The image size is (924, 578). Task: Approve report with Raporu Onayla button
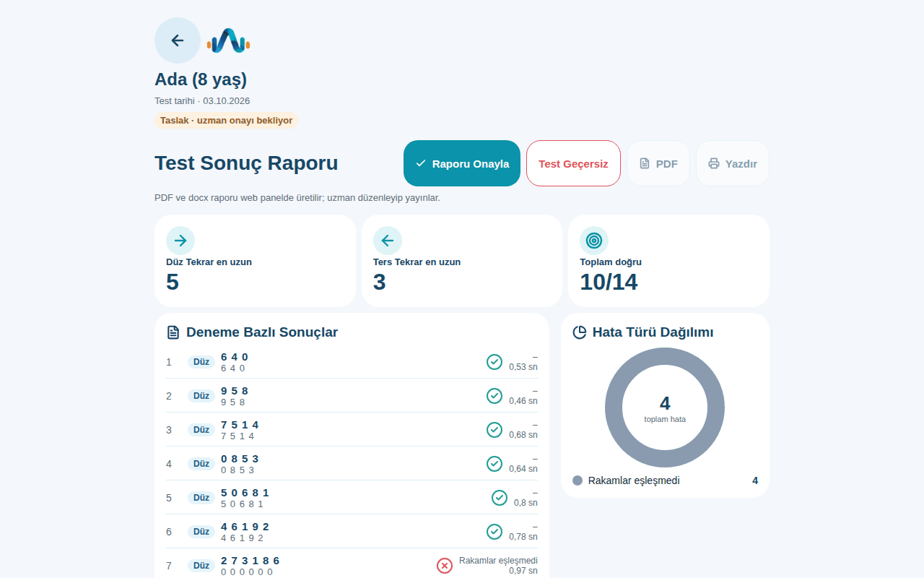tap(462, 163)
